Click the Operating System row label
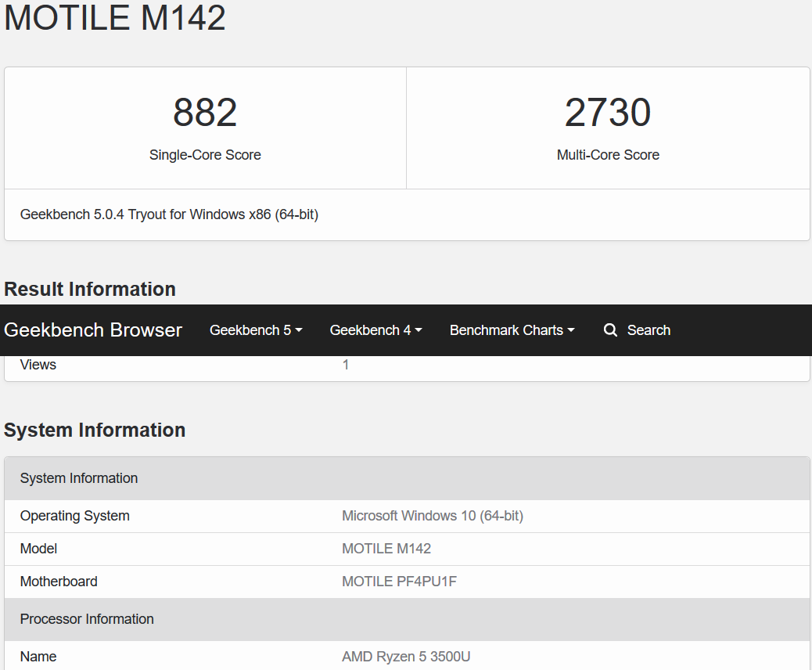The width and height of the screenshot is (812, 670). 74,516
